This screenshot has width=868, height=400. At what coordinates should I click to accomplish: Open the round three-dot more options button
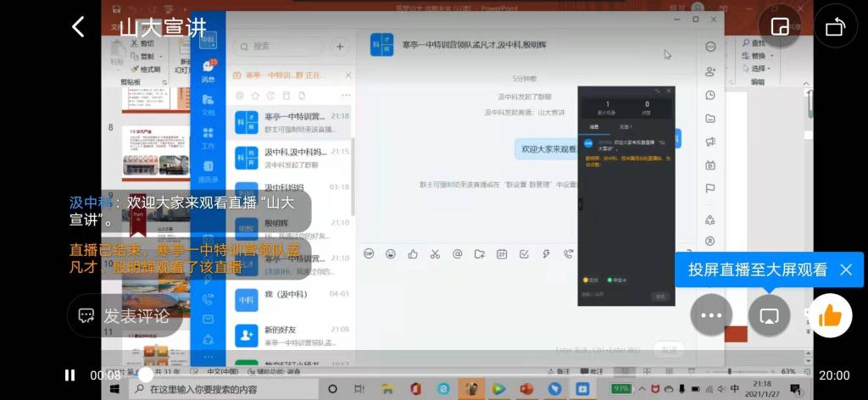click(x=711, y=315)
